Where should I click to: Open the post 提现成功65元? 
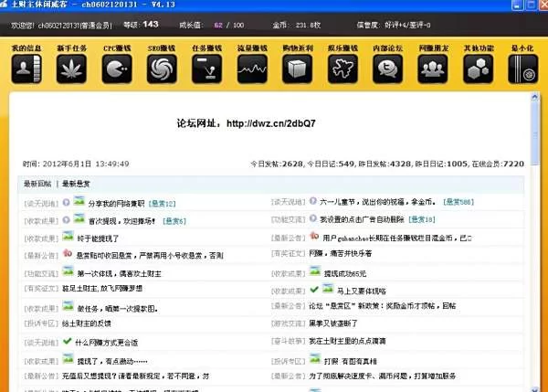[x=345, y=272]
